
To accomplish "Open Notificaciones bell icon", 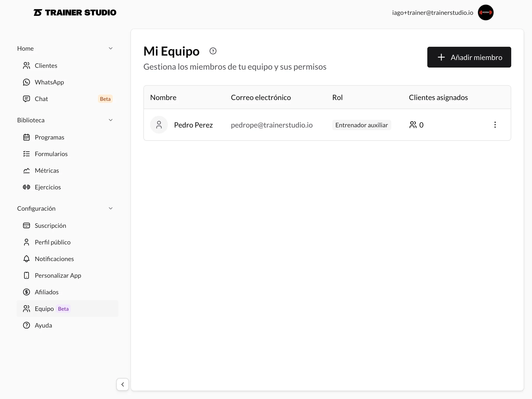I will tap(26, 259).
